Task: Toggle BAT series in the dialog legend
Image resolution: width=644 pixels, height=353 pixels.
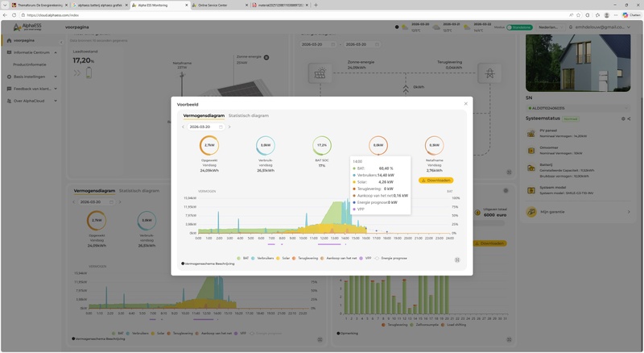Action: point(243,258)
